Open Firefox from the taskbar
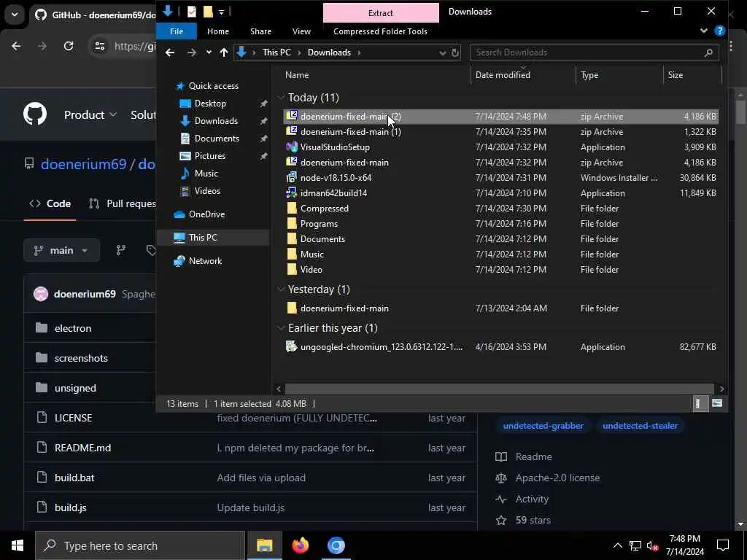This screenshot has height=560, width=747. coord(300,545)
